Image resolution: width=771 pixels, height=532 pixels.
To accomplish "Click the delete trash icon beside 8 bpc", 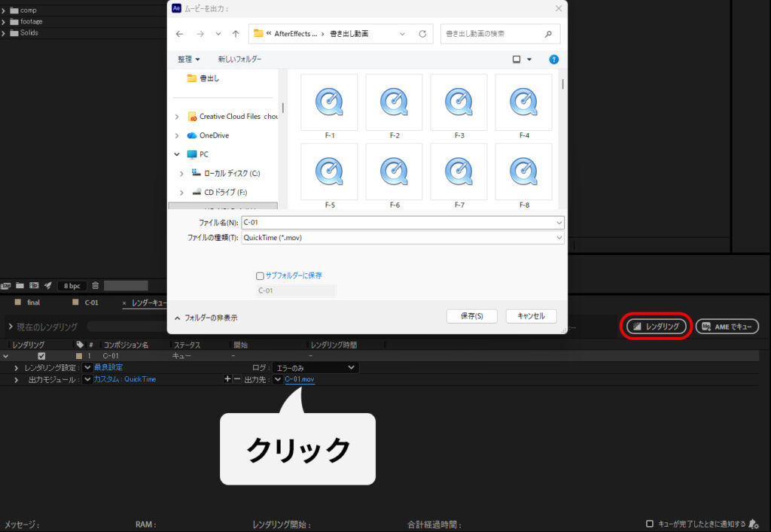I will [95, 286].
